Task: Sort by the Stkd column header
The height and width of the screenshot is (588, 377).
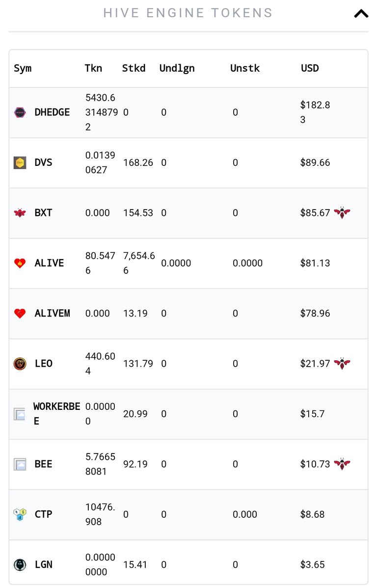Action: click(x=134, y=68)
